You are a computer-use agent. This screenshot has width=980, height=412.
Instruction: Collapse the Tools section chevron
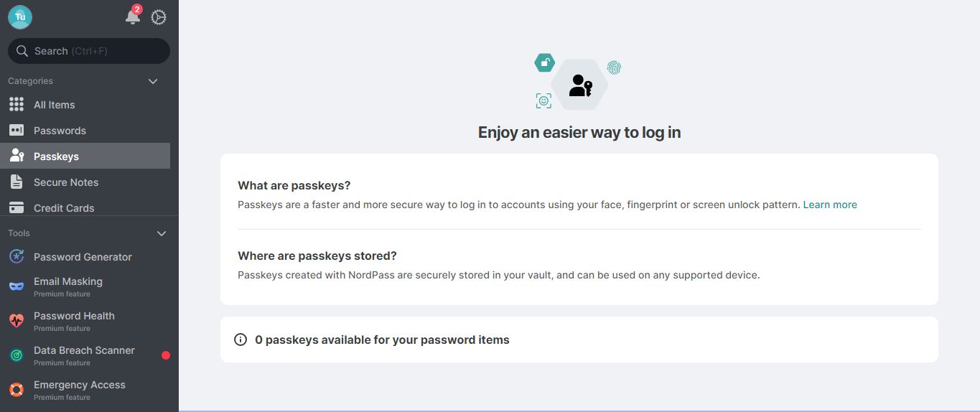pos(162,233)
